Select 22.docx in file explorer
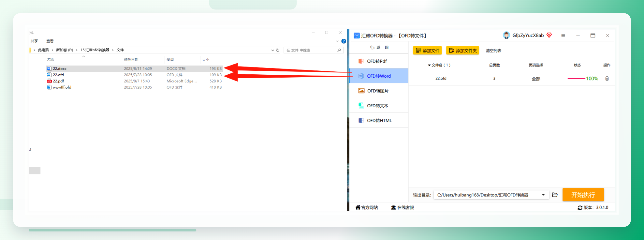 coord(134,68)
